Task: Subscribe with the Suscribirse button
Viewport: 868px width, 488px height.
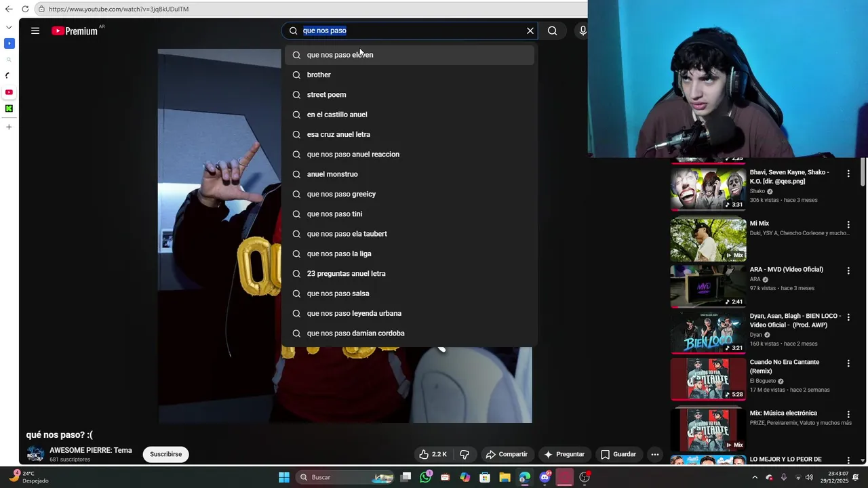Action: 166,454
